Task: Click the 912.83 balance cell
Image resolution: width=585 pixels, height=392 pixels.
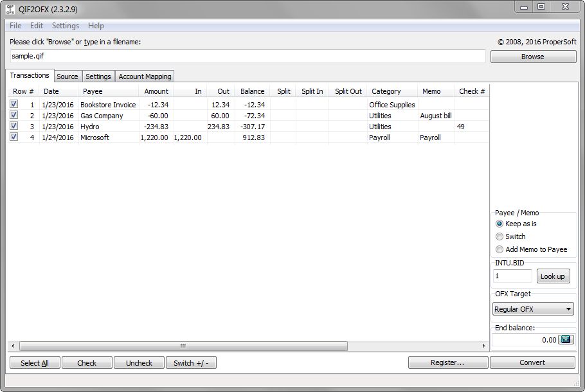Action: pos(253,138)
